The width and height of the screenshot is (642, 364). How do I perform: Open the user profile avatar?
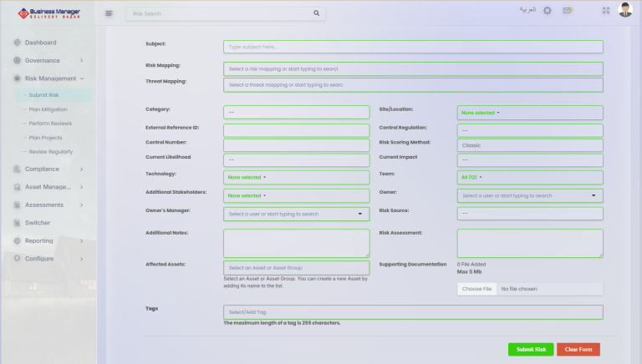point(625,10)
